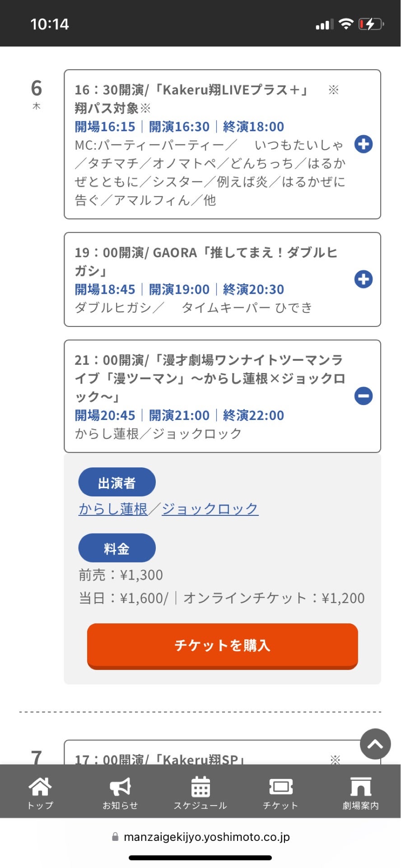Open the からし蓮根 performer link
Image resolution: width=401 pixels, height=868 pixels.
pos(113,509)
